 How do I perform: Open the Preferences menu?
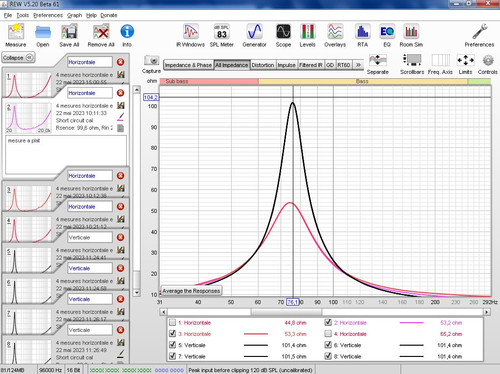coord(48,15)
